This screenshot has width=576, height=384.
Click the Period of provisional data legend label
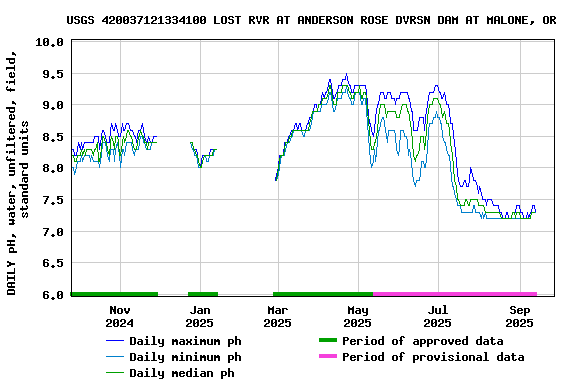click(433, 357)
